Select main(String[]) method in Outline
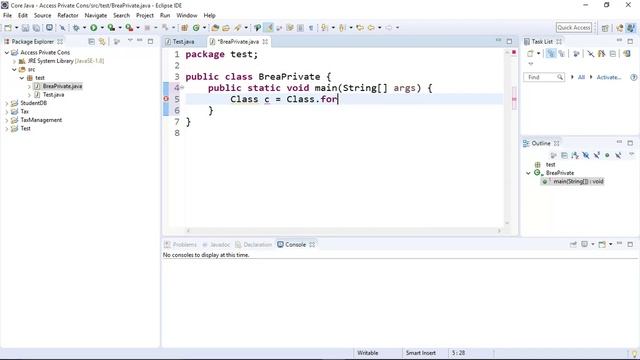Viewport: 640px width, 360px height. pyautogui.click(x=573, y=181)
